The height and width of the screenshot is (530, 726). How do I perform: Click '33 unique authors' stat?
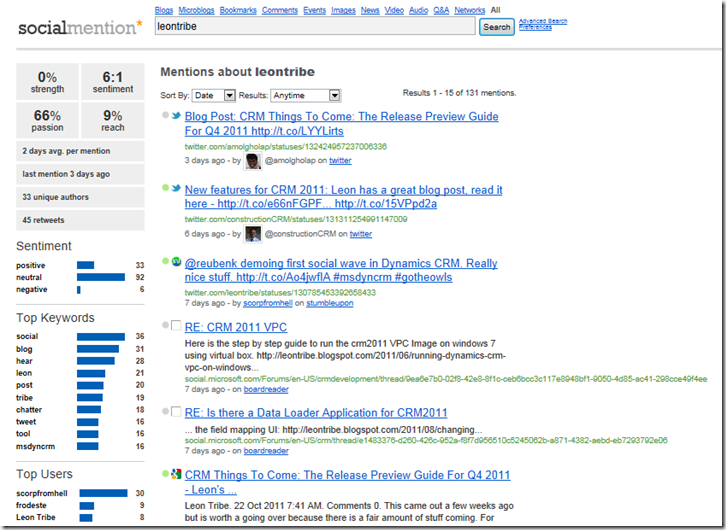coord(80,197)
